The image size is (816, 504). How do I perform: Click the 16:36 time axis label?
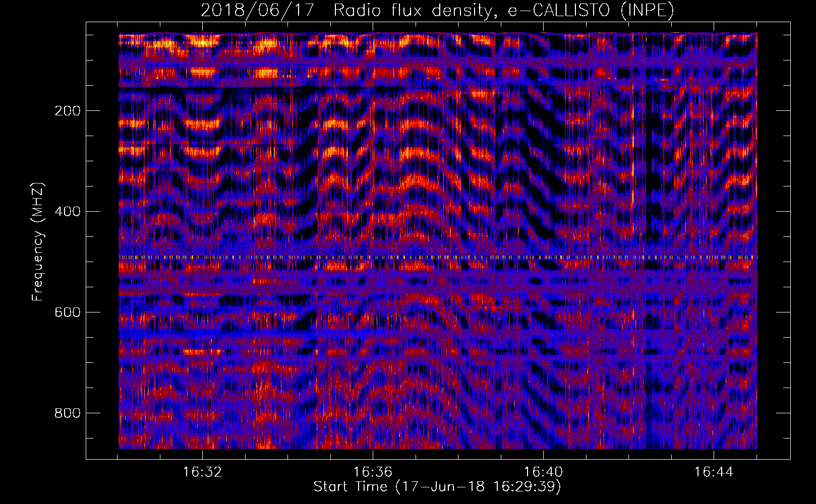373,472
